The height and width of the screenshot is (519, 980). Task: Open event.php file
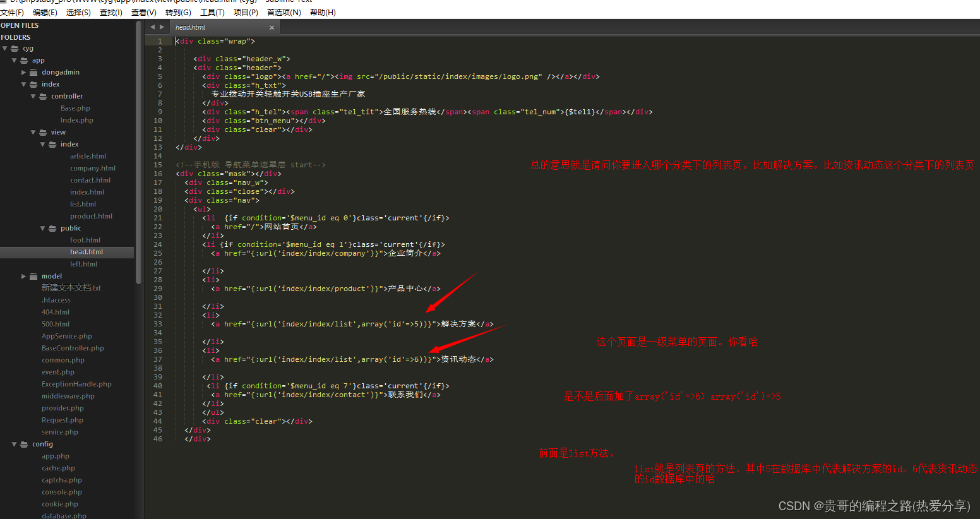tap(58, 373)
